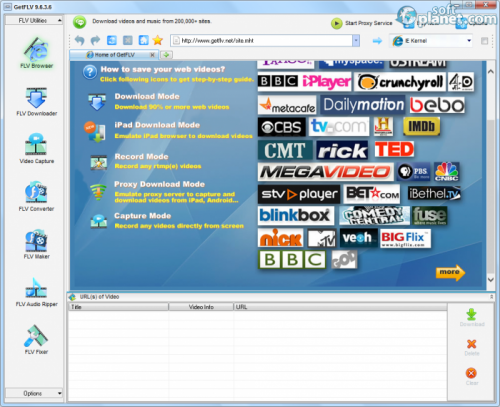The image size is (500, 407).
Task: Open the CBS site logo
Action: pyautogui.click(x=281, y=127)
